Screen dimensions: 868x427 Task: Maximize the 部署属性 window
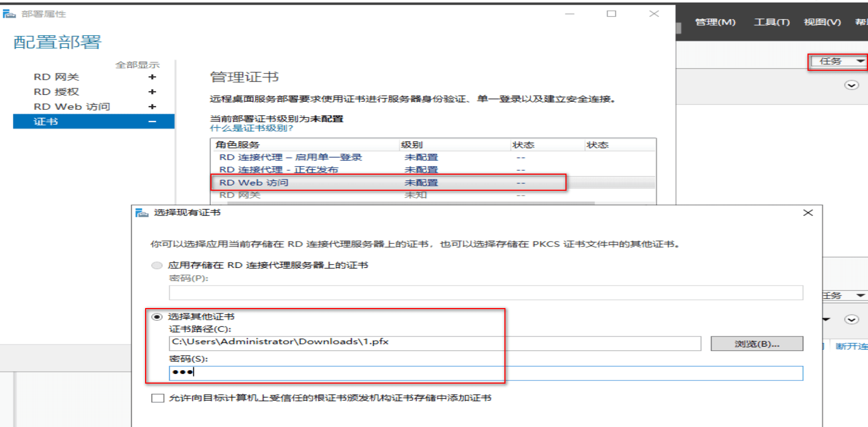pos(612,14)
